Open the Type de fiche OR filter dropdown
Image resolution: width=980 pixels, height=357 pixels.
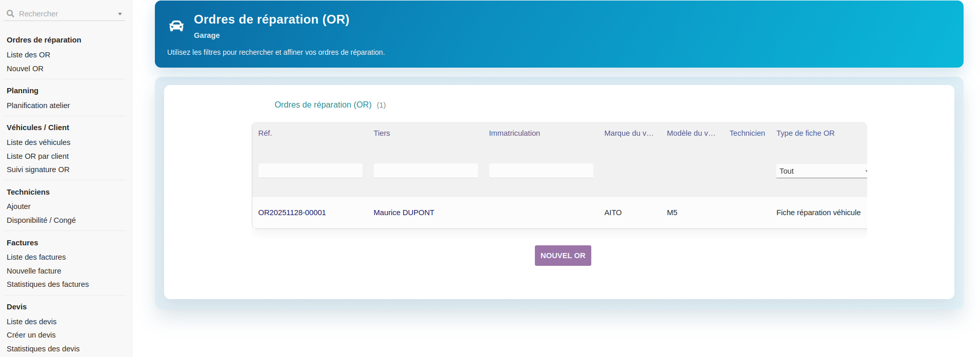tap(821, 171)
